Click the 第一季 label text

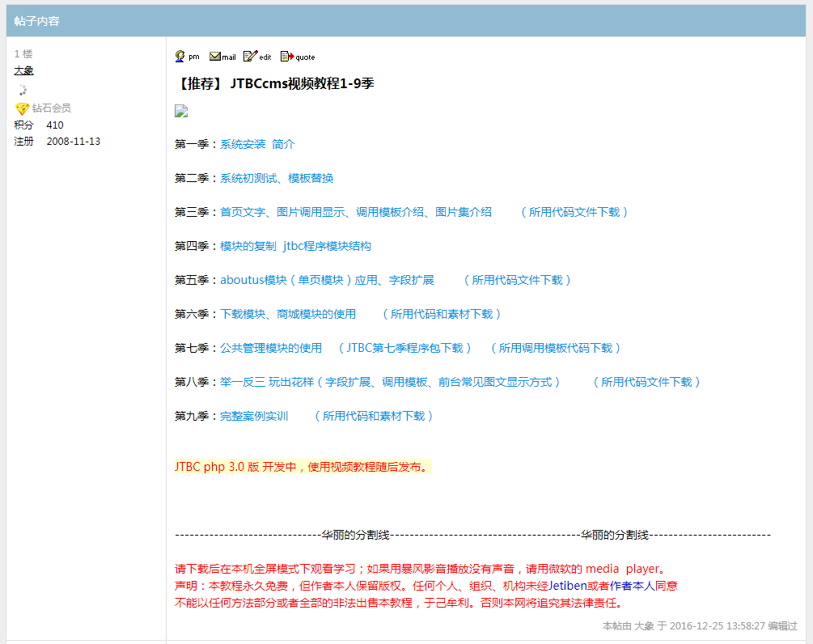(x=192, y=144)
